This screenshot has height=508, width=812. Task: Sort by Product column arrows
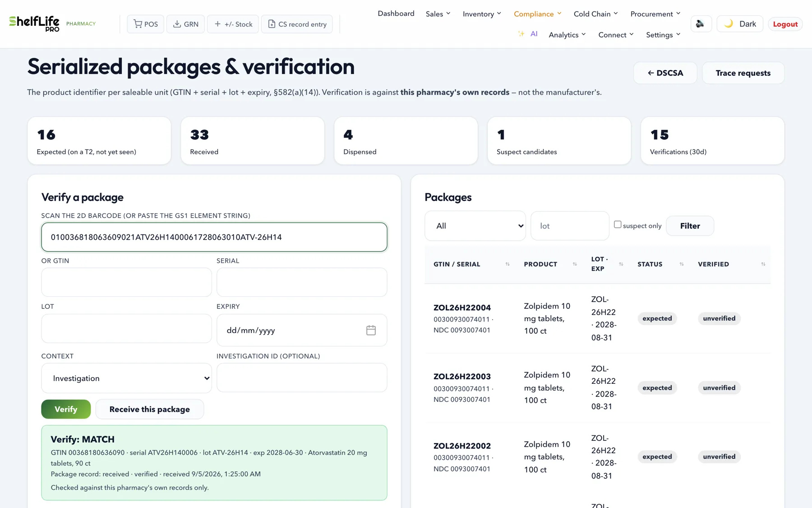click(575, 264)
